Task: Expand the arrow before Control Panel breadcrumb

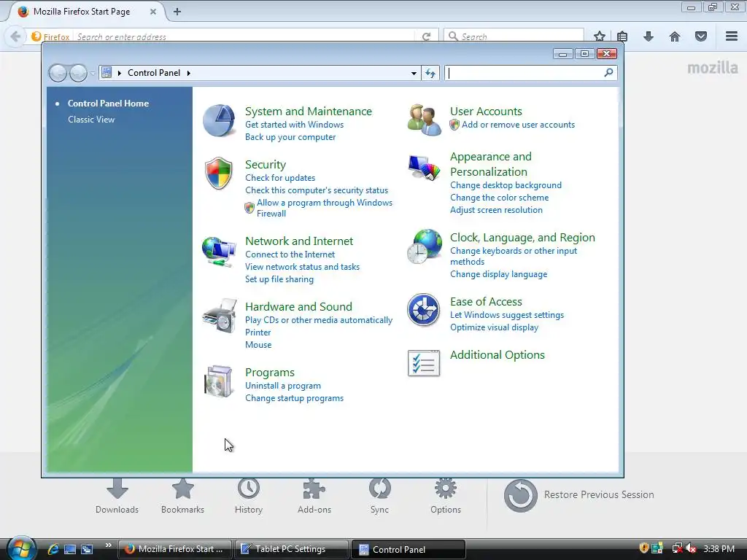Action: point(119,73)
